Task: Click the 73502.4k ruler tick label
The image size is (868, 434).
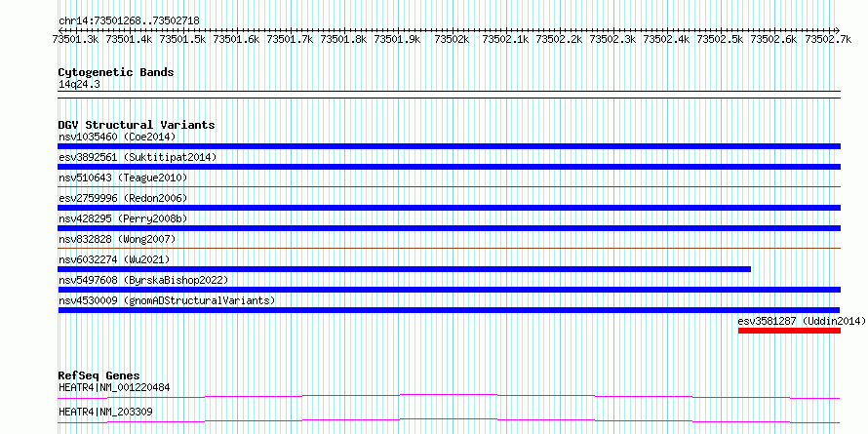Action: click(x=666, y=39)
